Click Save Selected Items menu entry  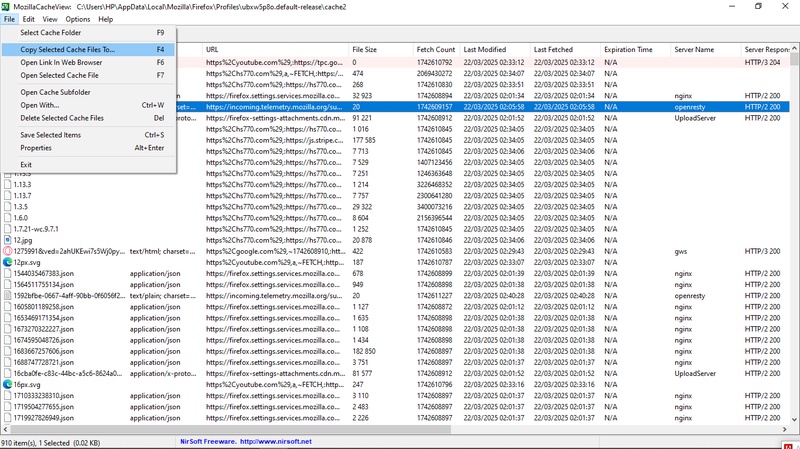51,134
